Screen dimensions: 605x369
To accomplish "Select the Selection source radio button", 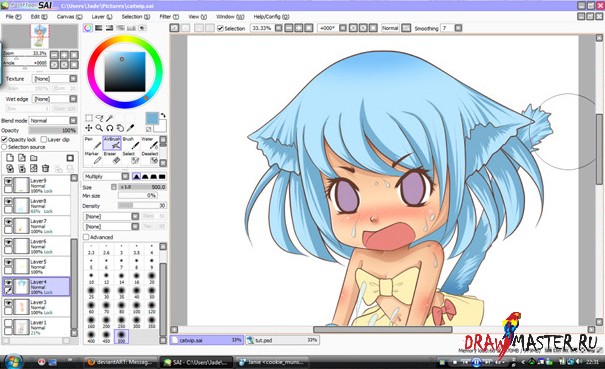I will coord(4,147).
